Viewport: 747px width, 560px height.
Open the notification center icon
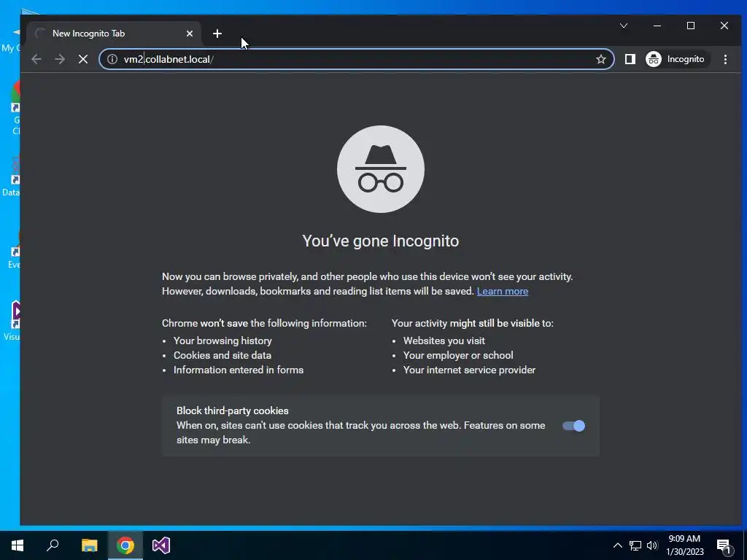pyautogui.click(x=724, y=545)
